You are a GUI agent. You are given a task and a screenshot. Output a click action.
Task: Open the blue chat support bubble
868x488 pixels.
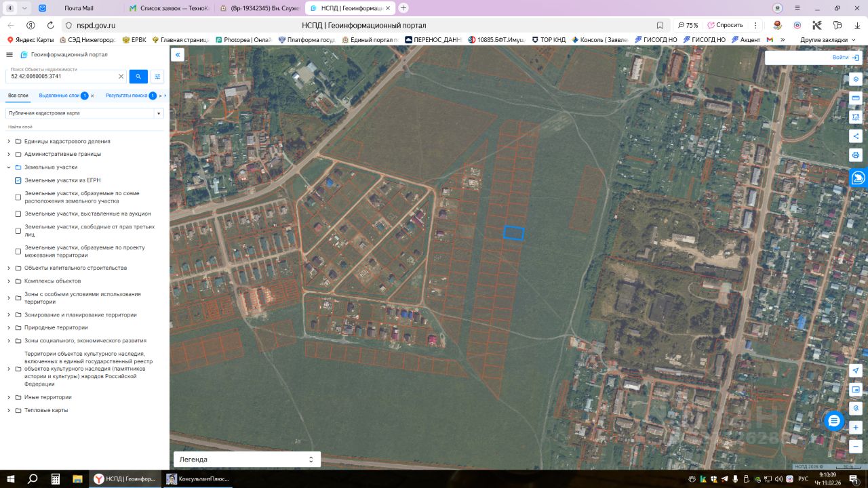[x=834, y=421]
